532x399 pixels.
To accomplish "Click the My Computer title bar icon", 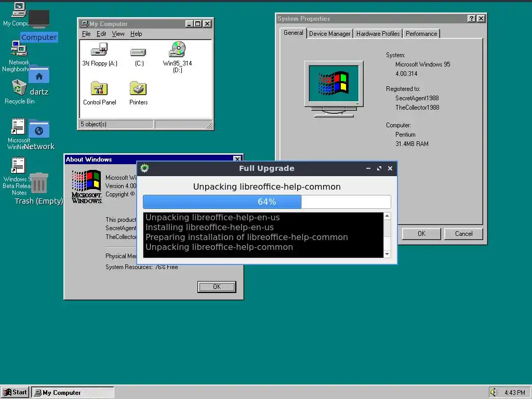I will pyautogui.click(x=85, y=24).
